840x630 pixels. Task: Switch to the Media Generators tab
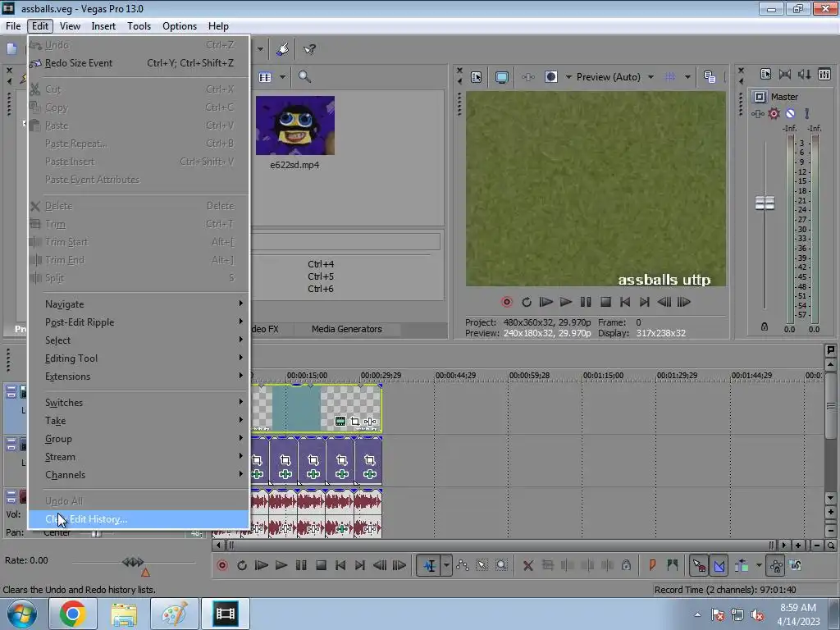[x=347, y=329]
